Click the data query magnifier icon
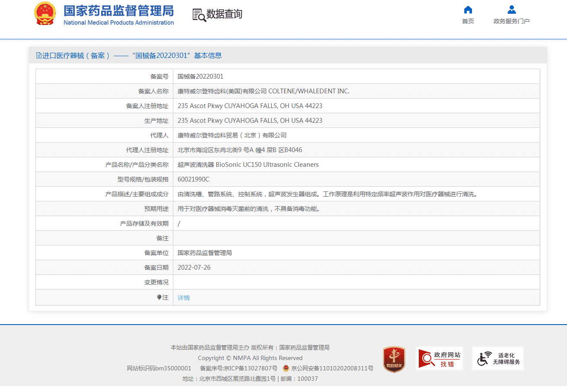This screenshot has width=567, height=392. [199, 15]
